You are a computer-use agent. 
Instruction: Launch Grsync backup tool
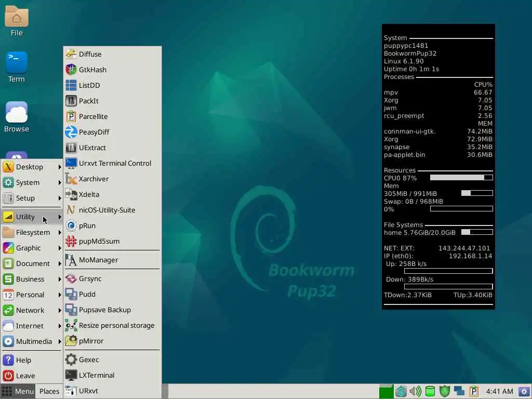(x=112, y=278)
